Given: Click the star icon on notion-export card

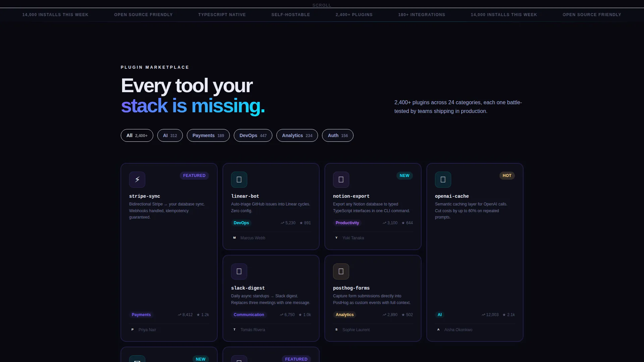Looking at the screenshot, I should pyautogui.click(x=403, y=223).
